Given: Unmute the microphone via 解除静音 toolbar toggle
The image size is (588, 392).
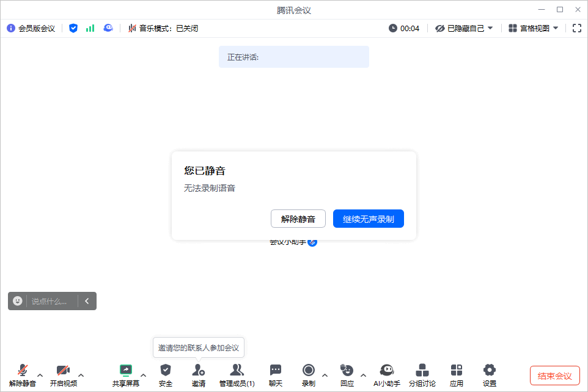Looking at the screenshot, I should tap(23, 375).
